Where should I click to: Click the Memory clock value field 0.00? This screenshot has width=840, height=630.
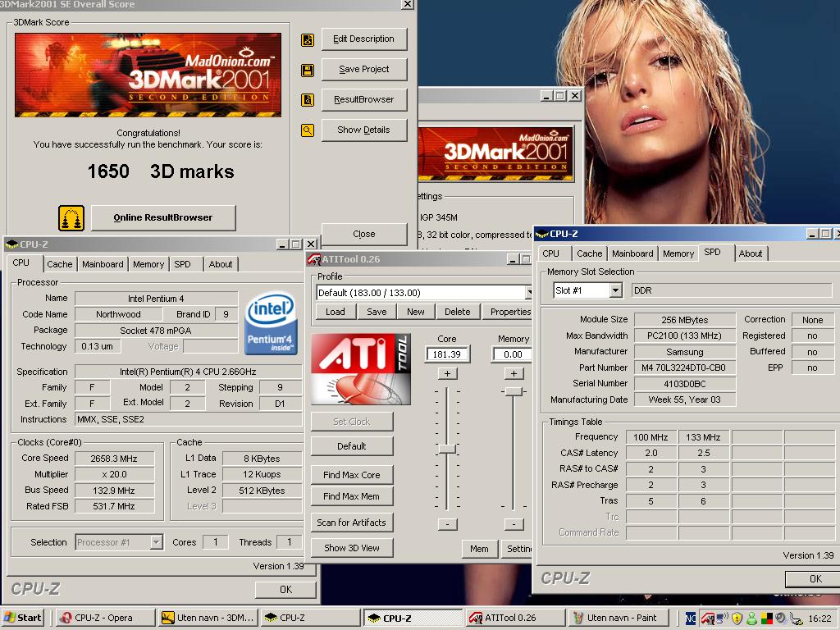pos(512,354)
